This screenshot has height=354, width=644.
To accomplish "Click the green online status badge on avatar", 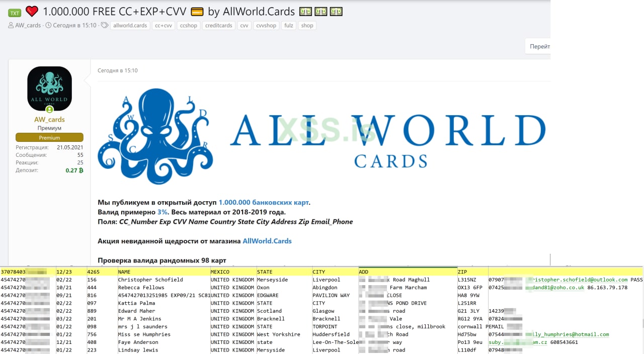I will [x=49, y=110].
